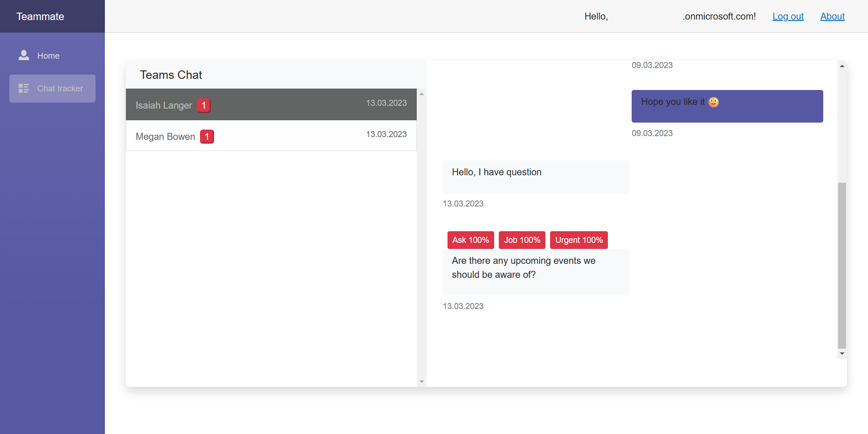Open the Home section from the sidebar

pyautogui.click(x=48, y=55)
